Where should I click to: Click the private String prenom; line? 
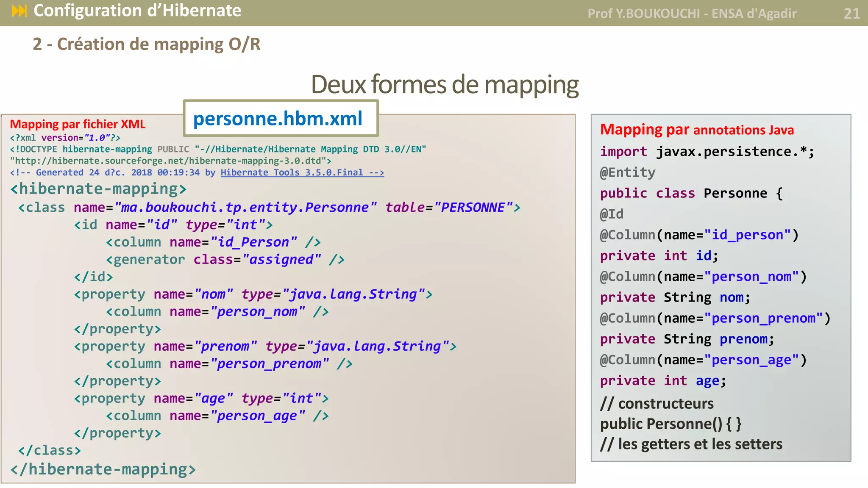[x=687, y=339]
